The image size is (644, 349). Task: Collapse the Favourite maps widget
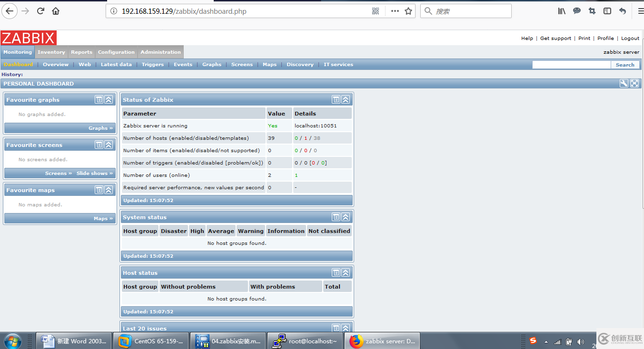[109, 190]
